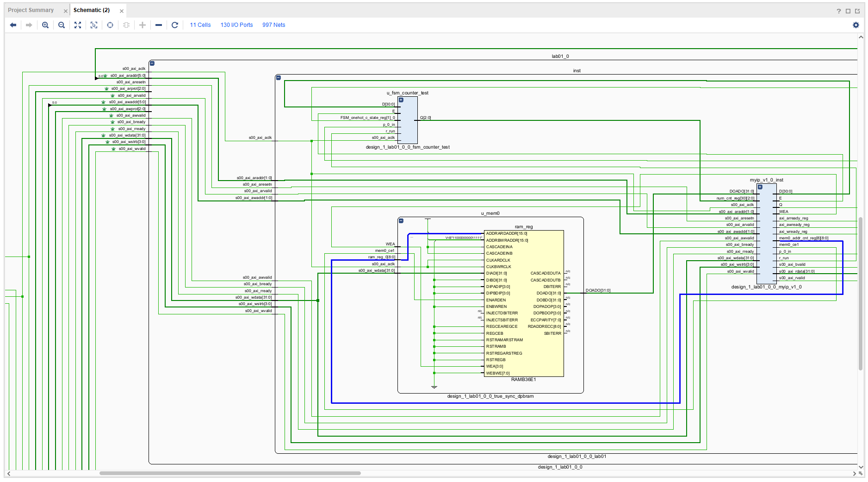Expand the u_fsm_counter_test block
This screenshot has width=868, height=482.
(401, 100)
